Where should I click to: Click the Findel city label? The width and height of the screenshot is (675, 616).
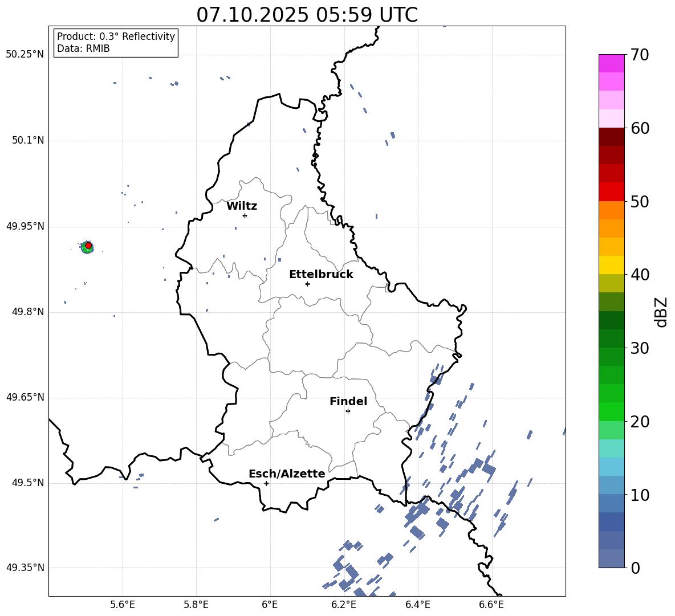(x=348, y=401)
